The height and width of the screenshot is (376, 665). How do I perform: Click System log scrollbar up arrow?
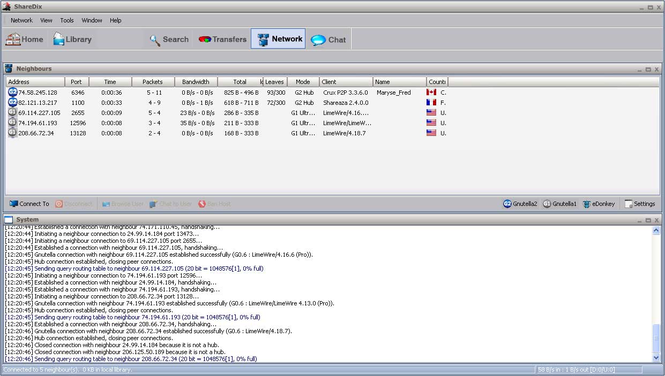(656, 231)
